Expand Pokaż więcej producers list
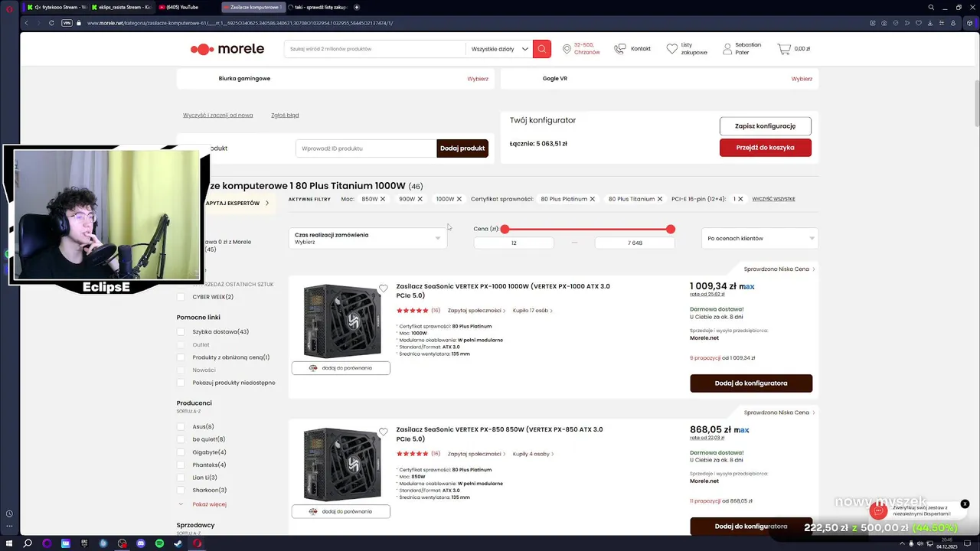The image size is (980, 551). coord(209,504)
